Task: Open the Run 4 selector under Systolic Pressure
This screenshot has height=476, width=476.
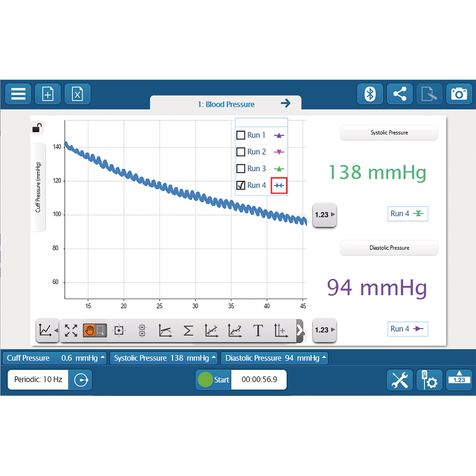Action: (408, 214)
